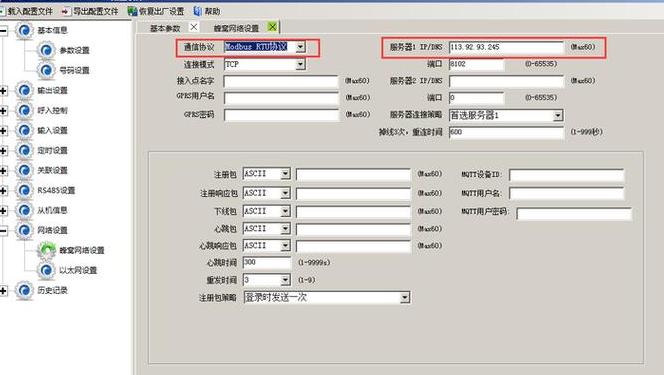Screen dimensions: 664x375
Task: Select the 蜂窝网络设置 green icon
Action: coord(46,251)
